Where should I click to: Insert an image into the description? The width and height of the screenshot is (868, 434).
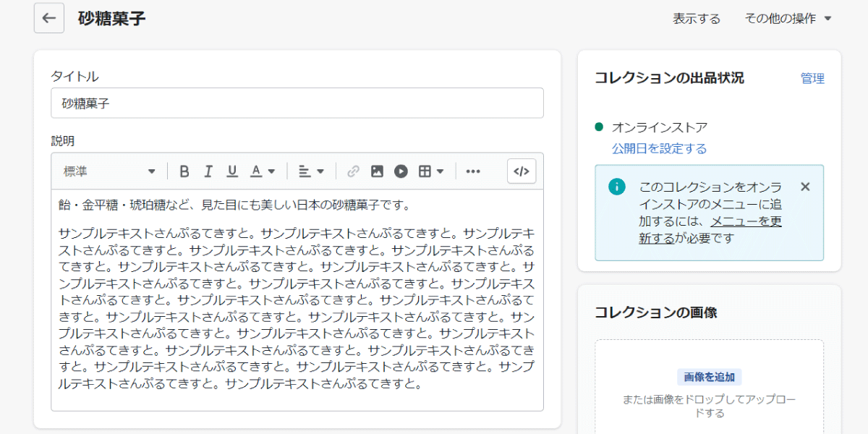click(x=377, y=171)
